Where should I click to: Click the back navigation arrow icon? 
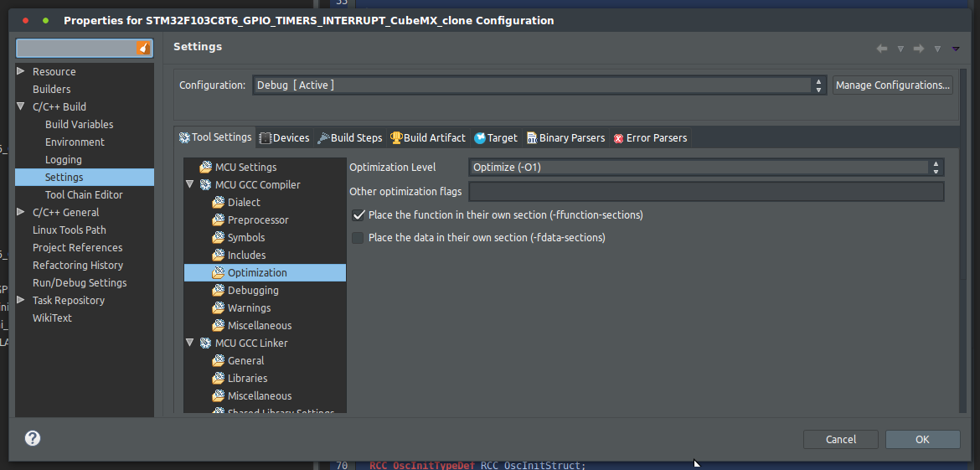pos(882,49)
